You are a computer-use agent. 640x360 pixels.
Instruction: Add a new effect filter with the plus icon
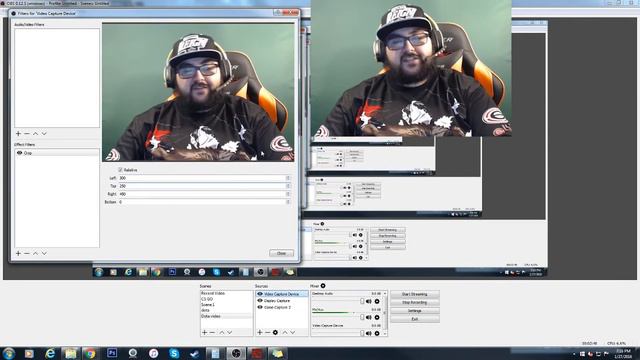[18, 253]
